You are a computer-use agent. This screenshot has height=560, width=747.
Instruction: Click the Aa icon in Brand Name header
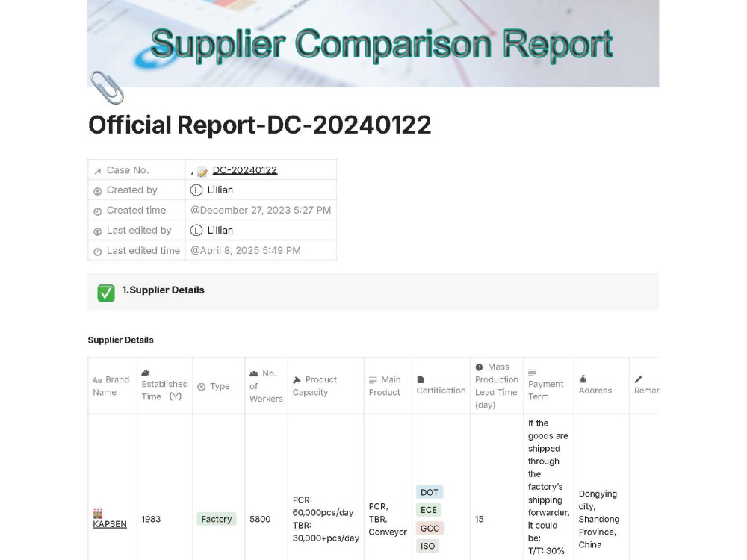click(x=97, y=380)
